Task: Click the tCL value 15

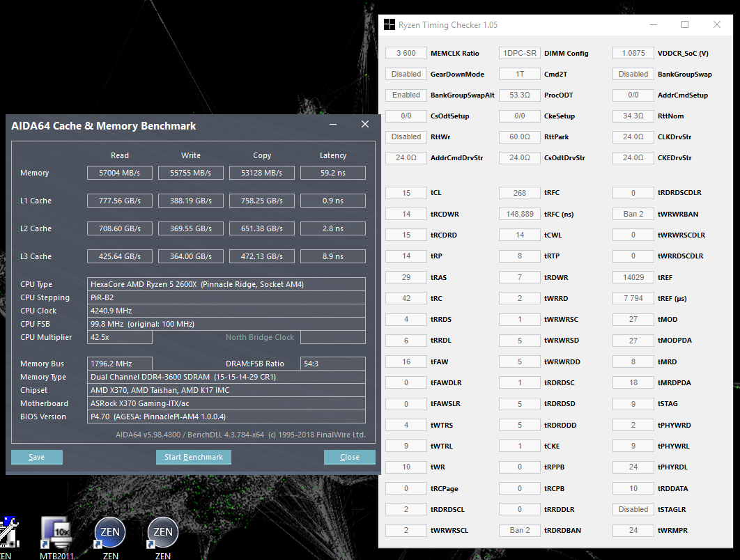Action: click(x=406, y=192)
